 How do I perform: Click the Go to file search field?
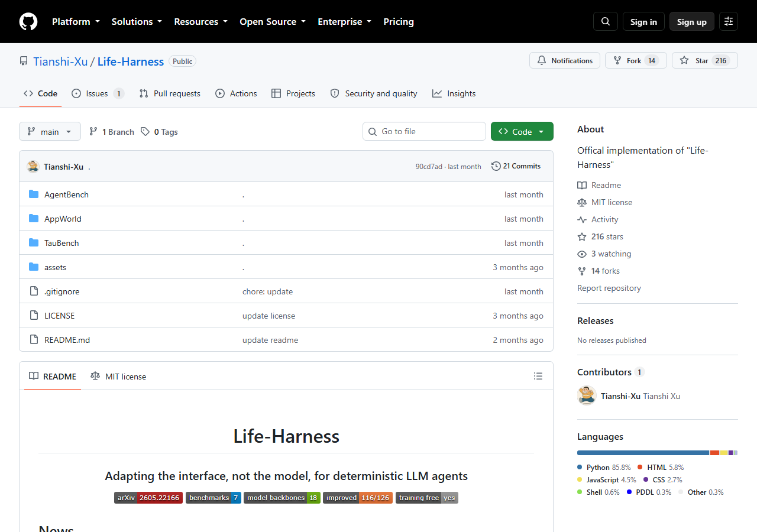pos(424,131)
